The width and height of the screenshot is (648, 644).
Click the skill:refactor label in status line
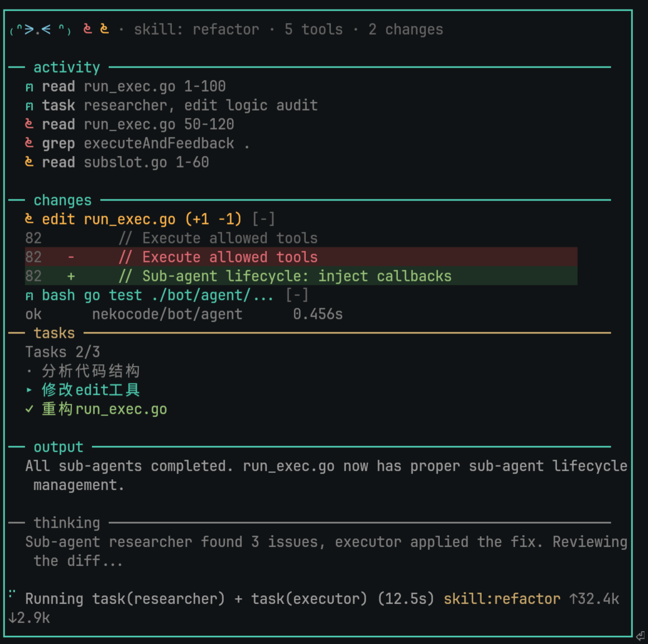[x=502, y=599]
